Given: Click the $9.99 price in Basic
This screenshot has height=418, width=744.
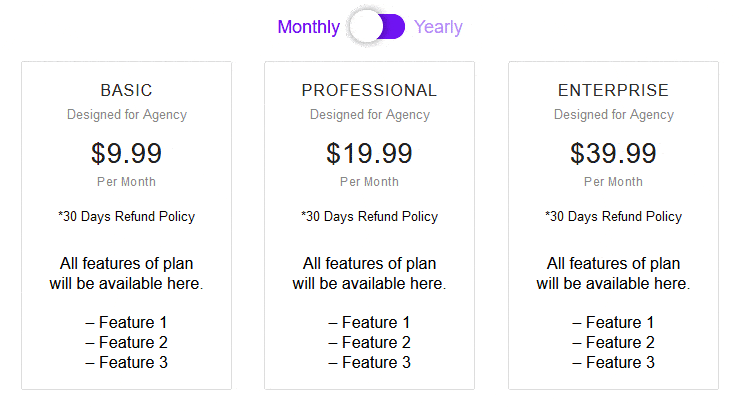Looking at the screenshot, I should (x=127, y=153).
